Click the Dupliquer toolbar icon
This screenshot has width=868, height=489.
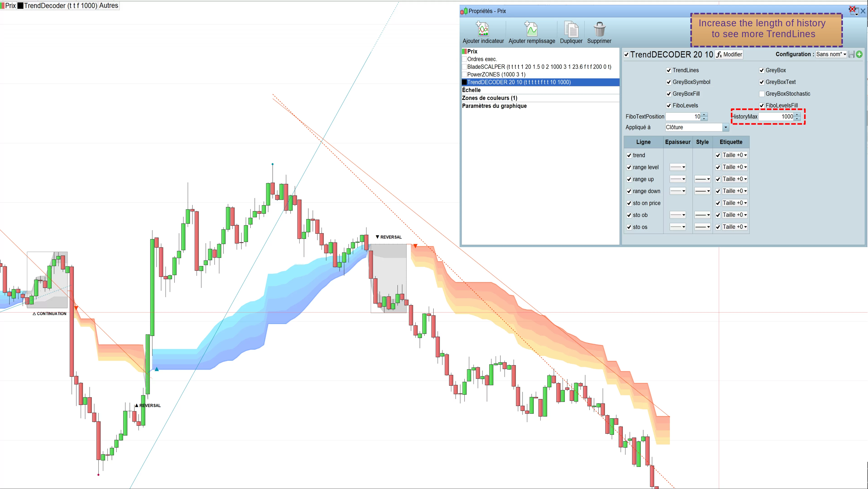[571, 29]
